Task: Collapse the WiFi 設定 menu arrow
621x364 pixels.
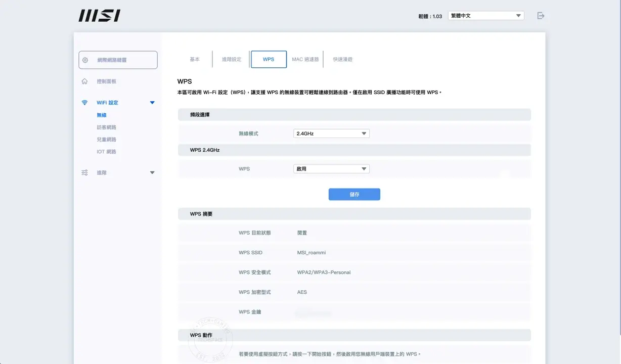Action: coord(152,103)
